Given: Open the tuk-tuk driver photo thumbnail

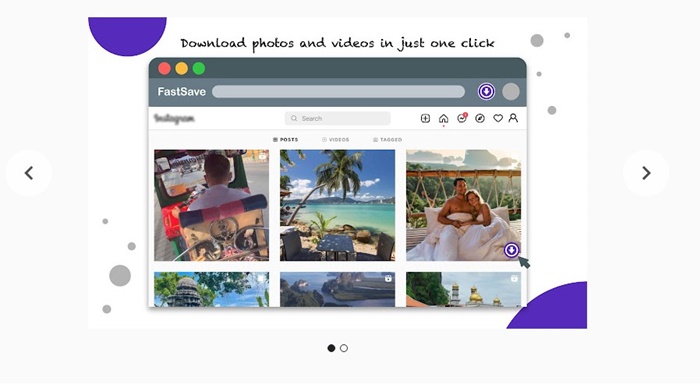Looking at the screenshot, I should pyautogui.click(x=212, y=205).
